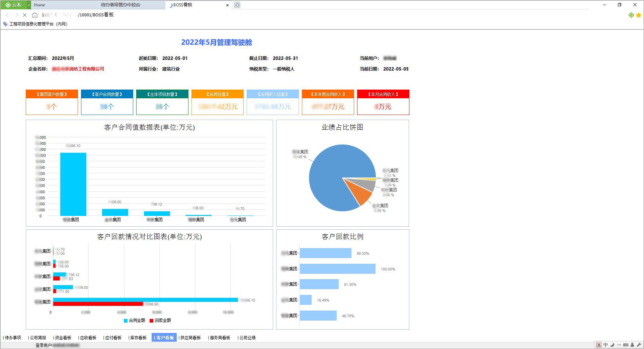Switch to the 待办事项督办中控台 tab
This screenshot has width=644, height=349.
pos(120,5)
